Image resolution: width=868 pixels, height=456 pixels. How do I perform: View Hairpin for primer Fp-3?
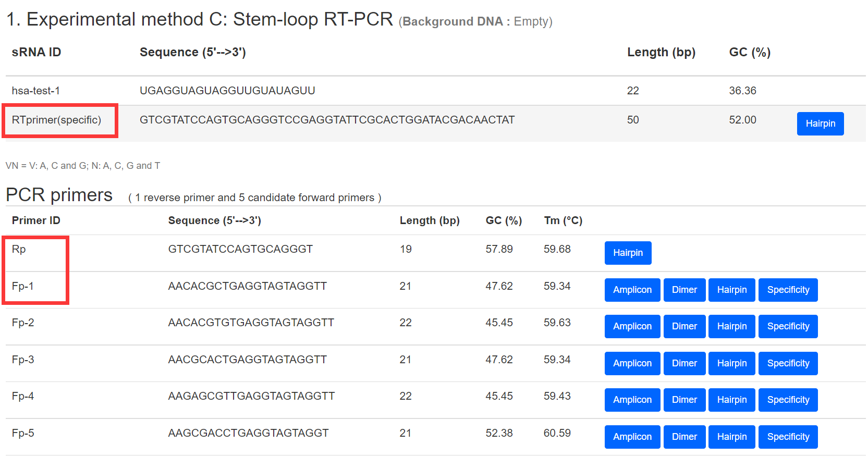point(732,363)
